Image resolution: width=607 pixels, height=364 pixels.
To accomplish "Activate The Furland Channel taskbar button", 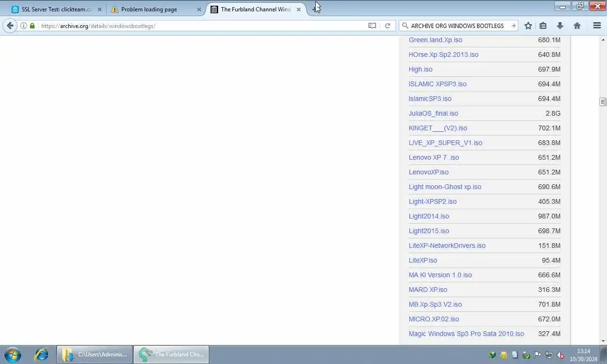I will [x=171, y=354].
